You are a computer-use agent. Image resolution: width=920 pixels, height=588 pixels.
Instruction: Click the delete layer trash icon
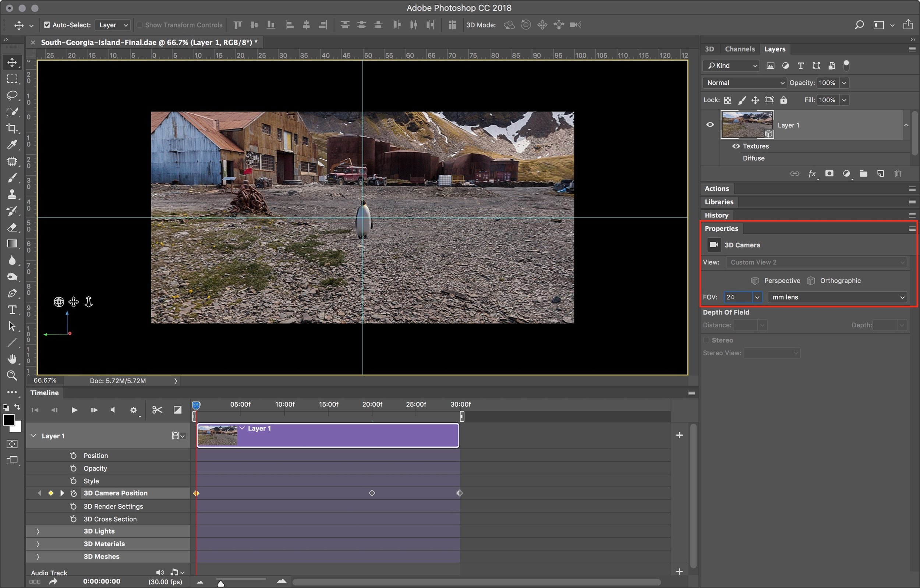898,174
